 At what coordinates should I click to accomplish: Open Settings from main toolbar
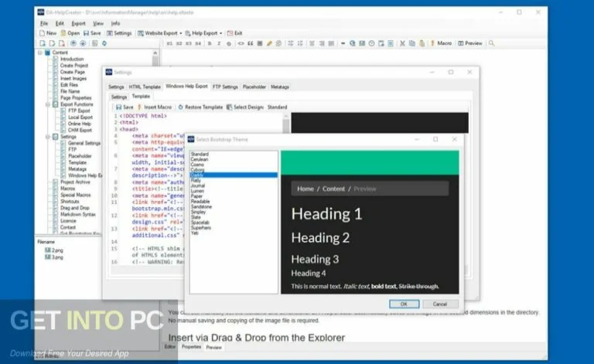point(119,33)
